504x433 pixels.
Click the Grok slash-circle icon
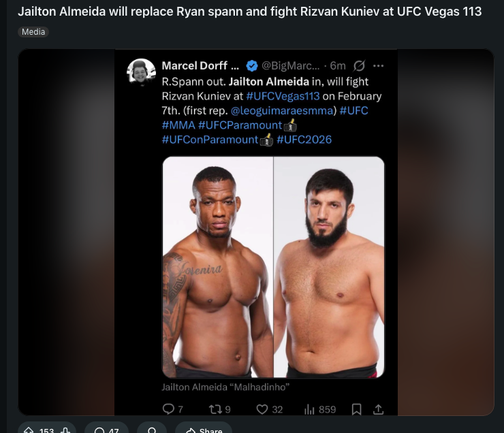point(359,66)
